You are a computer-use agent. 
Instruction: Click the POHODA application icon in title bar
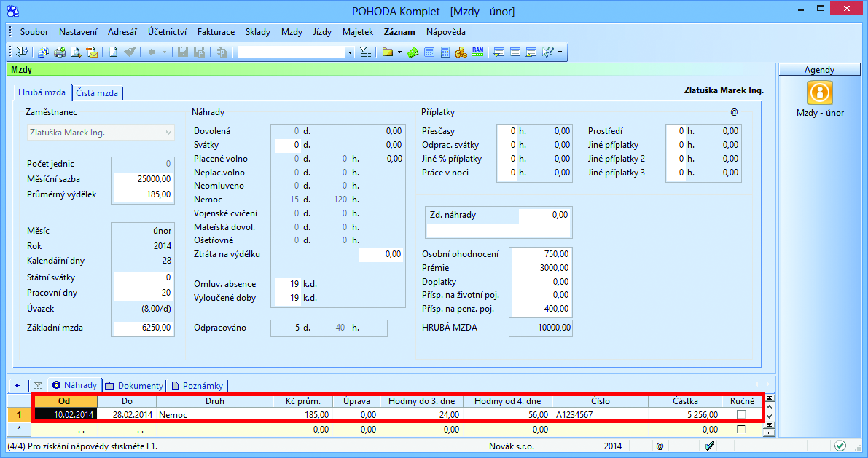click(12, 11)
